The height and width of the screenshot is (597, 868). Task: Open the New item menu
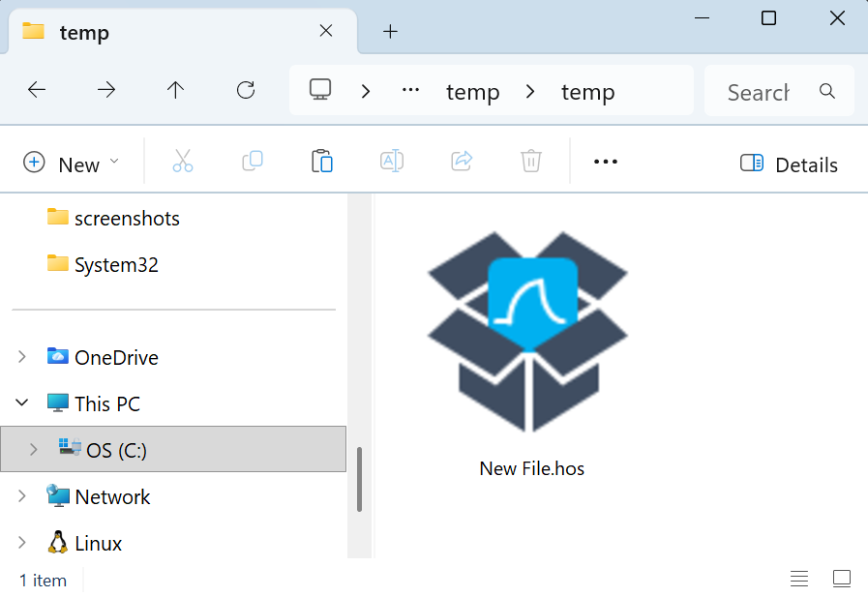72,163
